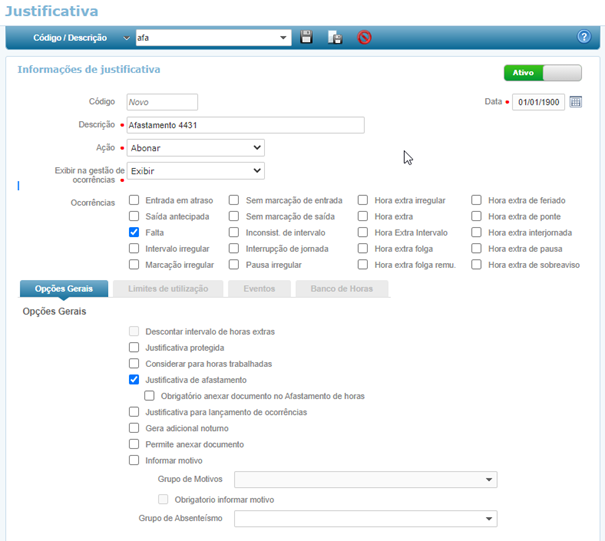Click the Data field showing 01/01/1900
Viewport: 605px width, 541px height.
tap(539, 102)
